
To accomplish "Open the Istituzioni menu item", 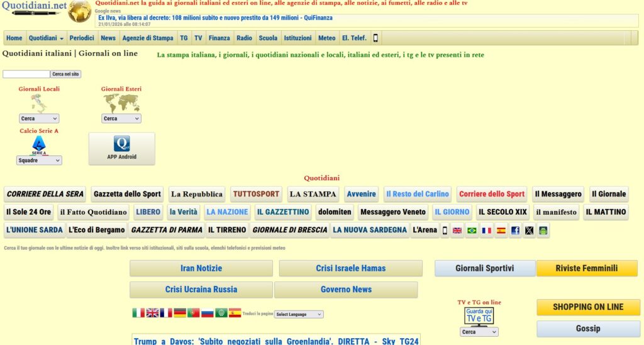I will [x=297, y=38].
